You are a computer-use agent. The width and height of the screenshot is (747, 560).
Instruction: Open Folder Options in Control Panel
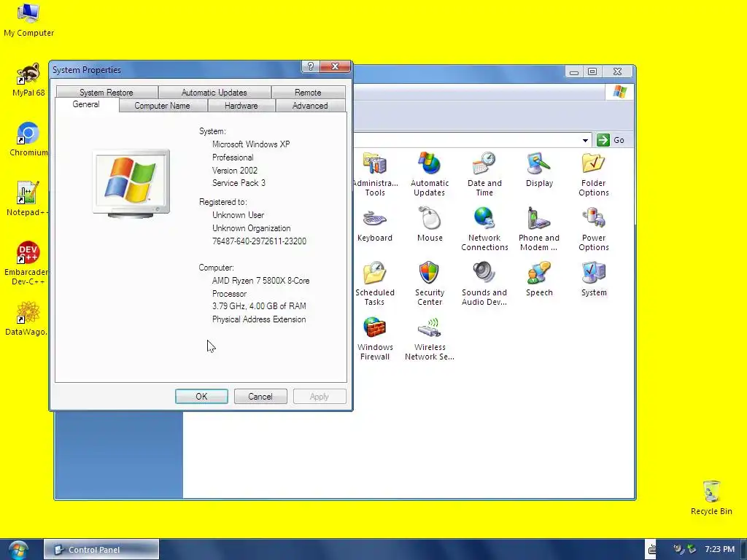click(x=594, y=174)
